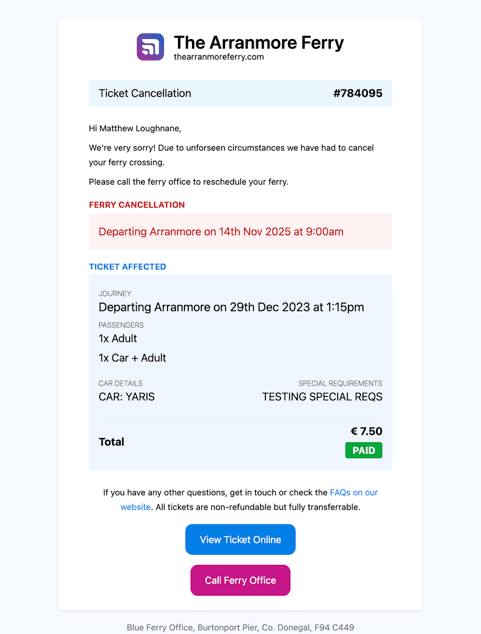
Task: Click the TICKET AFFECTED section heading
Action: tap(127, 267)
